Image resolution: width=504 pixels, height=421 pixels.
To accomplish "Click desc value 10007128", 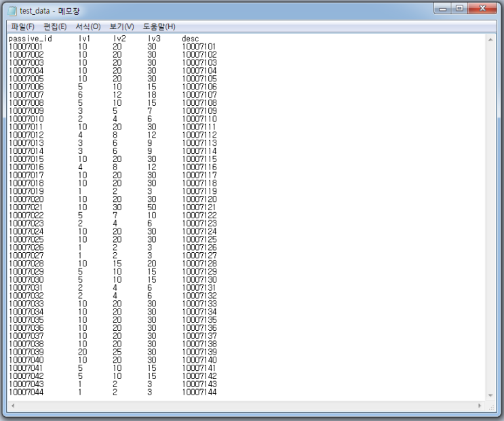I will pos(199,263).
